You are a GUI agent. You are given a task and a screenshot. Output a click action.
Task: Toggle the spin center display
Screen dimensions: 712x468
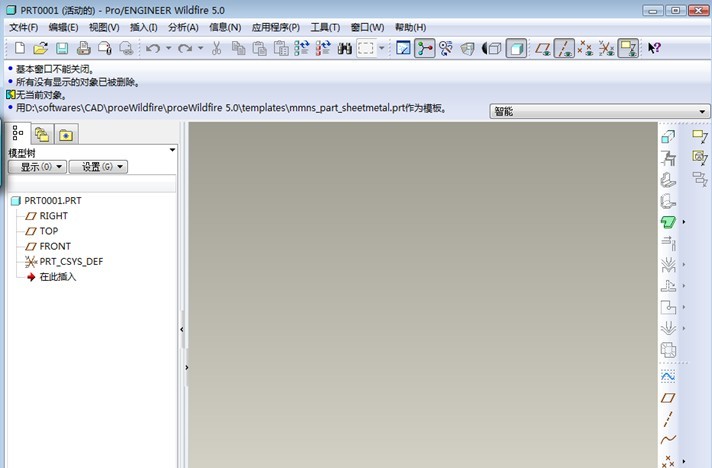(x=425, y=48)
